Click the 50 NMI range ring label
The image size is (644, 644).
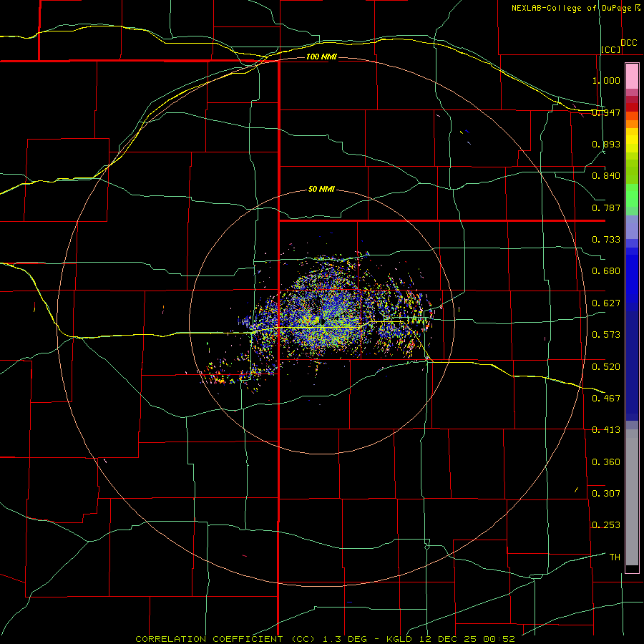pyautogui.click(x=321, y=189)
